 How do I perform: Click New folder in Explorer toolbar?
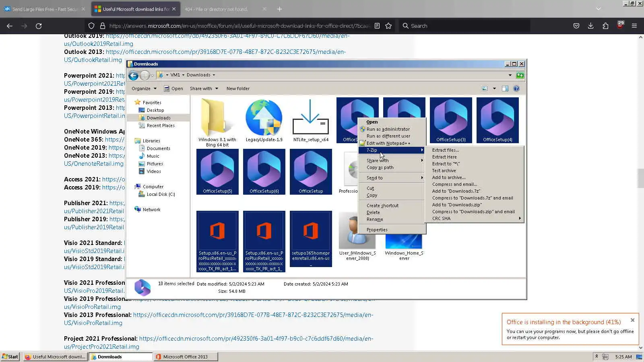click(x=238, y=88)
